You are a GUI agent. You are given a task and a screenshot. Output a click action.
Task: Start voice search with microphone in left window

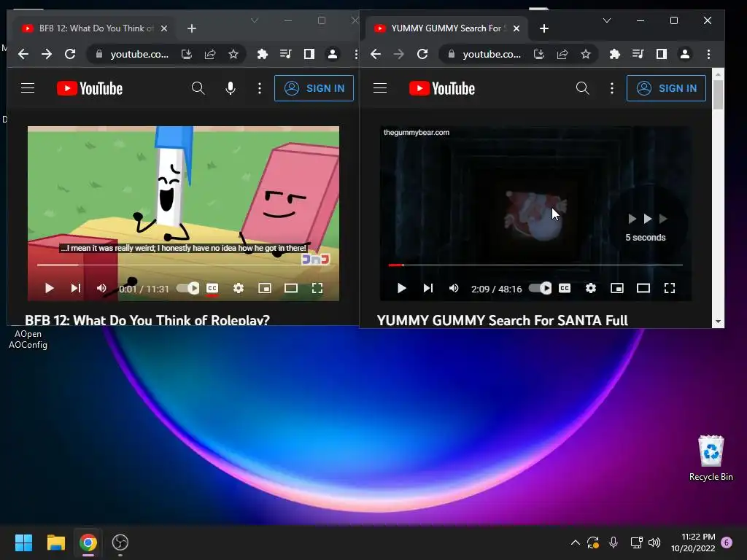(231, 88)
